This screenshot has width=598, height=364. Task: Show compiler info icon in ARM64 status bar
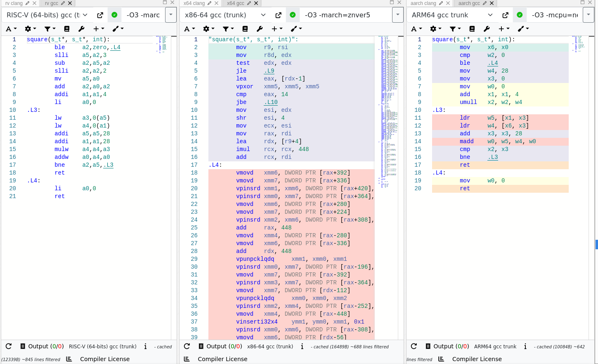[x=525, y=347]
